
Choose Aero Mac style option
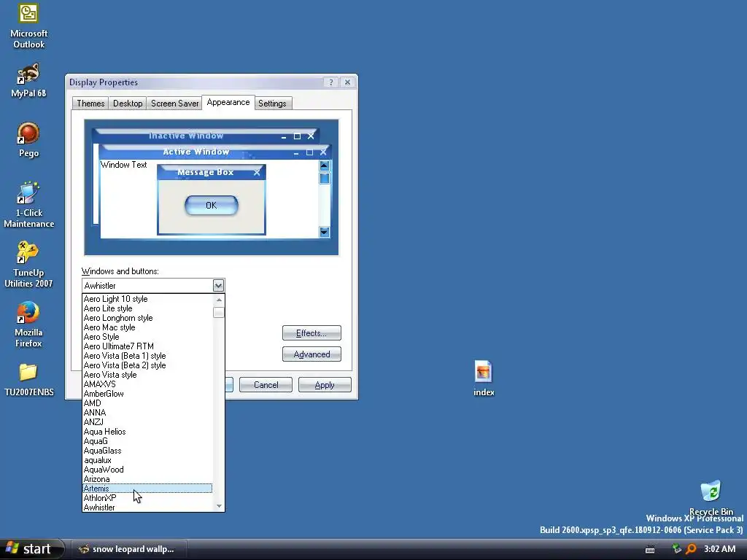[147, 327]
